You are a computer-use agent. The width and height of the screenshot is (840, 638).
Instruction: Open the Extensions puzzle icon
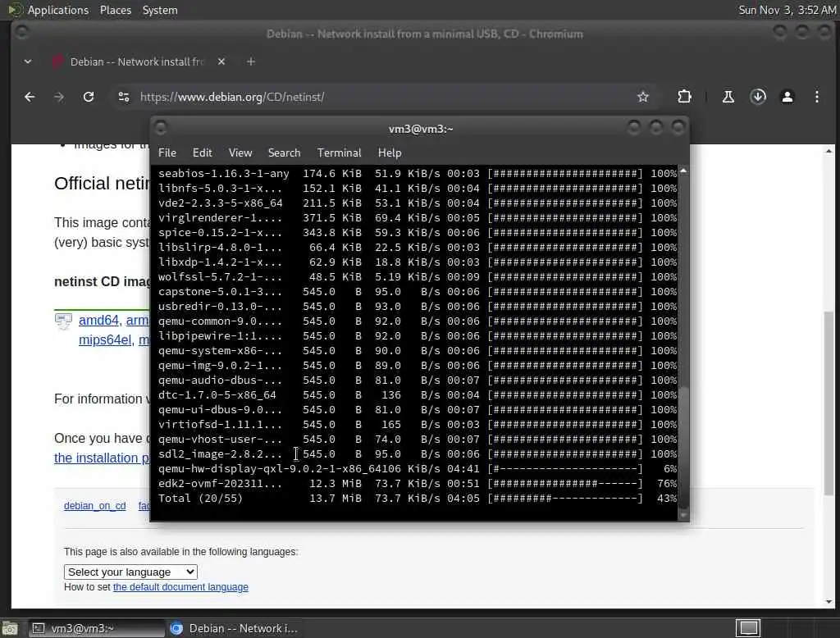tap(684, 97)
